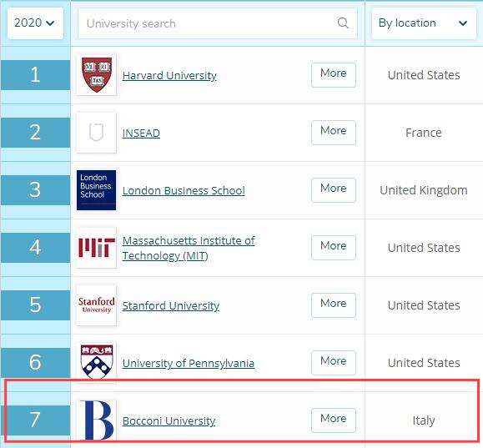The height and width of the screenshot is (448, 483).
Task: Click in the University search field
Action: coord(218,23)
